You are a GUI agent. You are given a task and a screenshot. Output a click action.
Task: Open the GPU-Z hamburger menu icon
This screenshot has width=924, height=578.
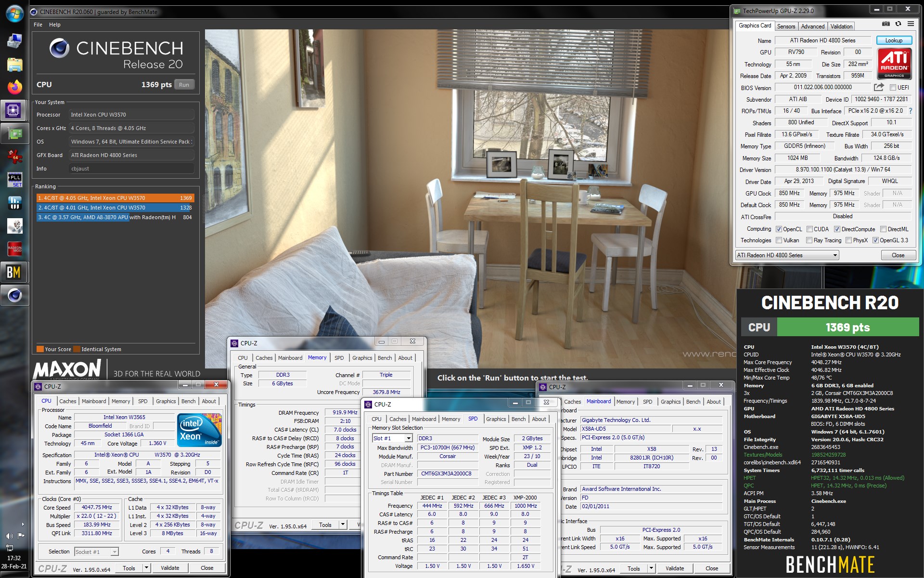pos(911,24)
